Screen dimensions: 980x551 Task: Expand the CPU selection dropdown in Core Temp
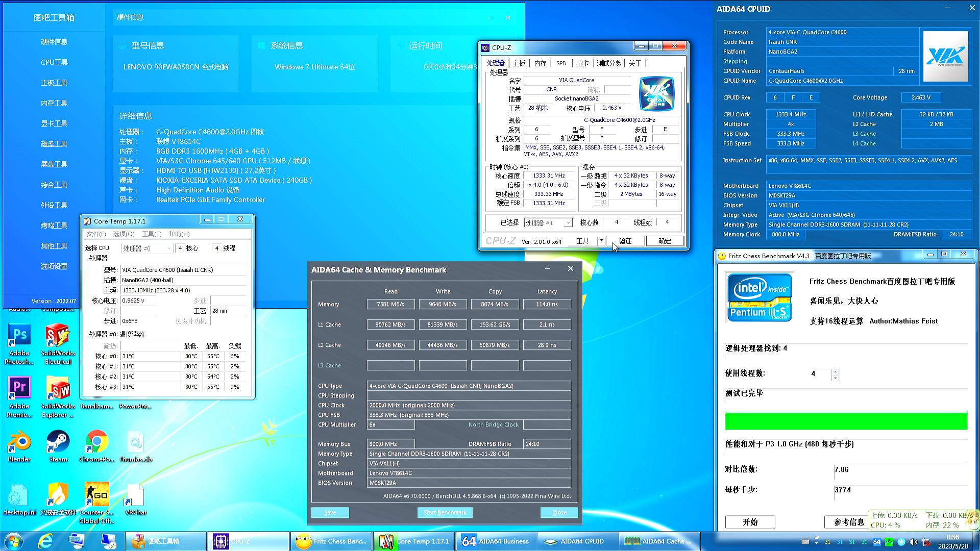(169, 248)
